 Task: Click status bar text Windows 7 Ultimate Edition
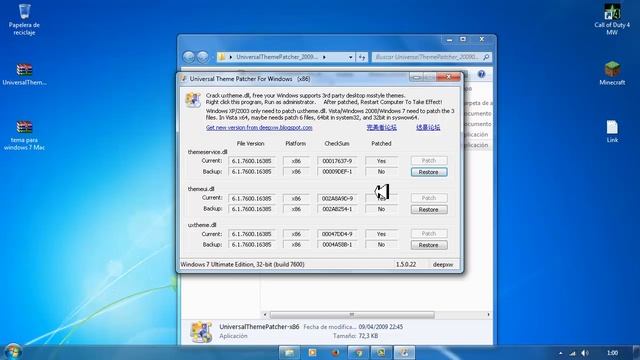click(x=242, y=264)
